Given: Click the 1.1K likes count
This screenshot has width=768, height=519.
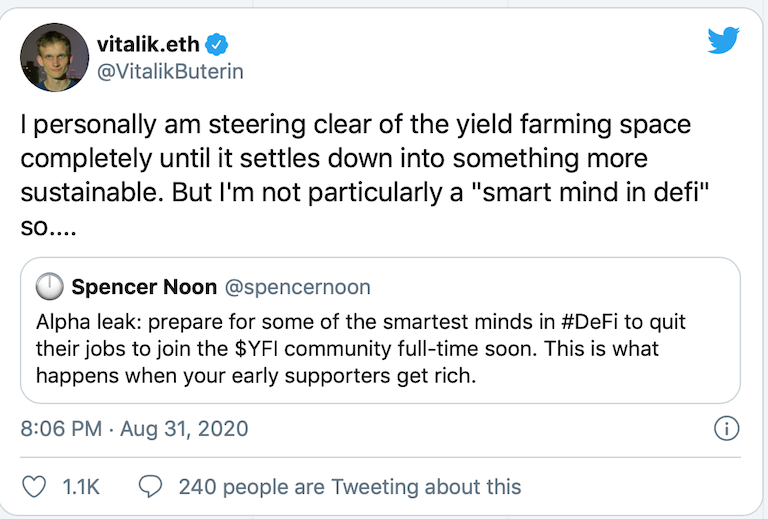Looking at the screenshot, I should coord(80,487).
